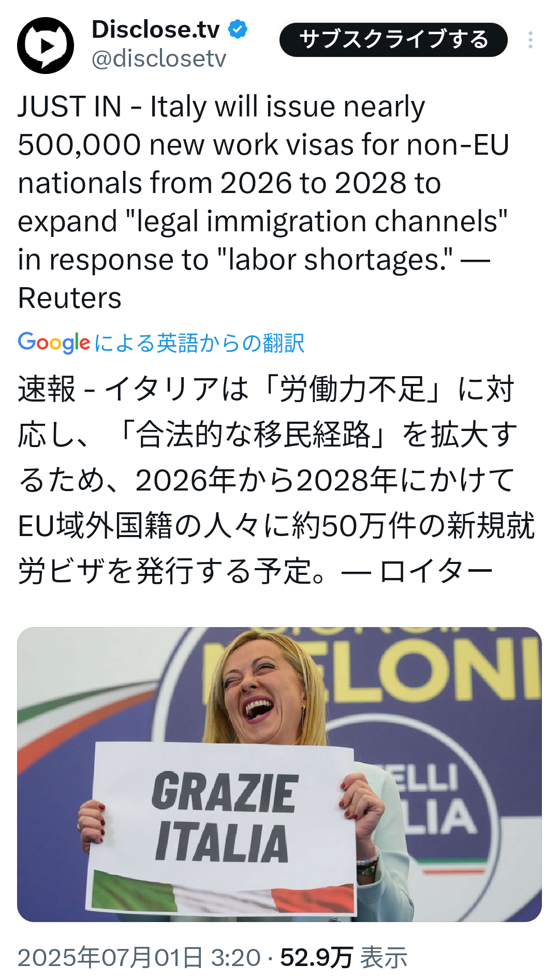Tap the サブスクライブする subscribe button

[393, 40]
